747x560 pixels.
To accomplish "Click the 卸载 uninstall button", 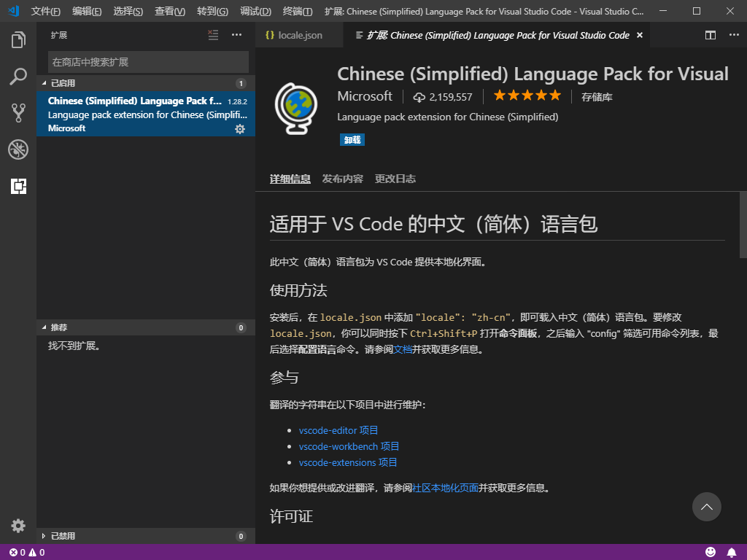I will click(x=352, y=139).
